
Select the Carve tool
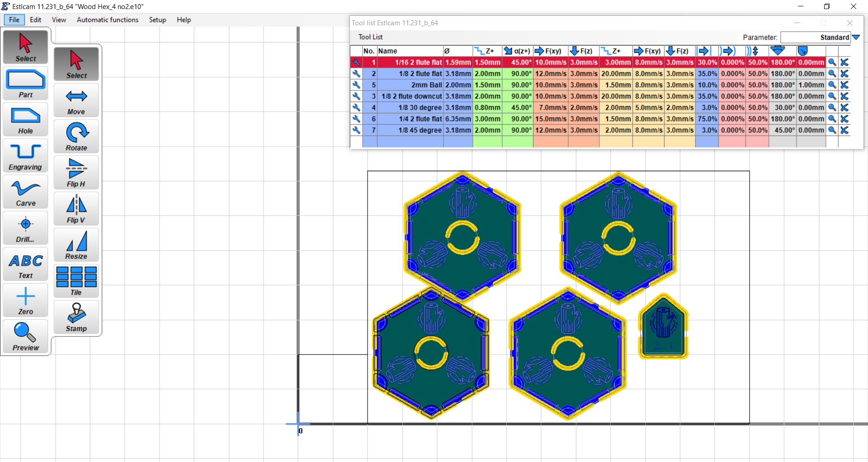[x=26, y=192]
